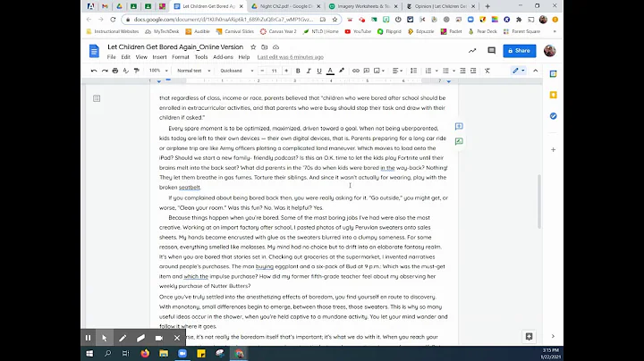Screen dimensions: 644x361
Task: Insert a link with chain icon
Action: pyautogui.click(x=356, y=71)
